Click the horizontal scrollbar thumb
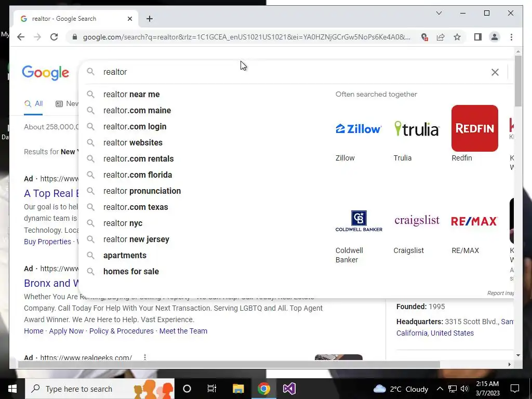This screenshot has height=399, width=532. click(229, 365)
